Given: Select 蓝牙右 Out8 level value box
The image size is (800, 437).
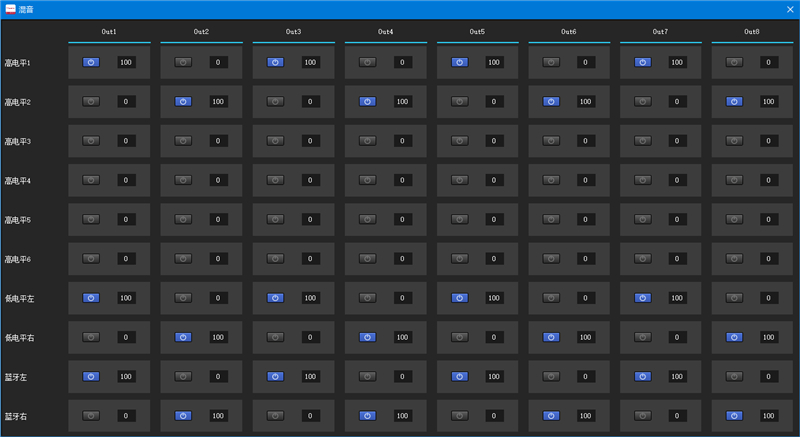Looking at the screenshot, I should pos(769,416).
